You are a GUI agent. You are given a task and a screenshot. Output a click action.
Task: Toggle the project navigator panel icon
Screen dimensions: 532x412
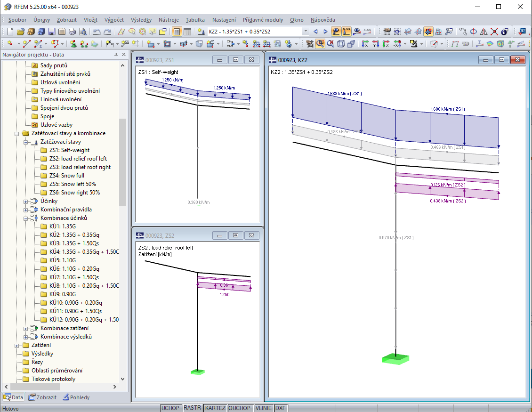177,32
